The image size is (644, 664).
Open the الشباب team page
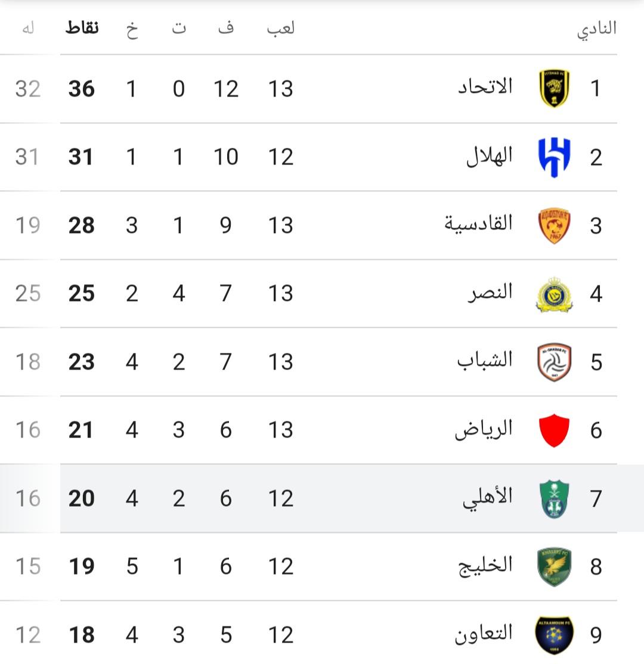click(485, 361)
